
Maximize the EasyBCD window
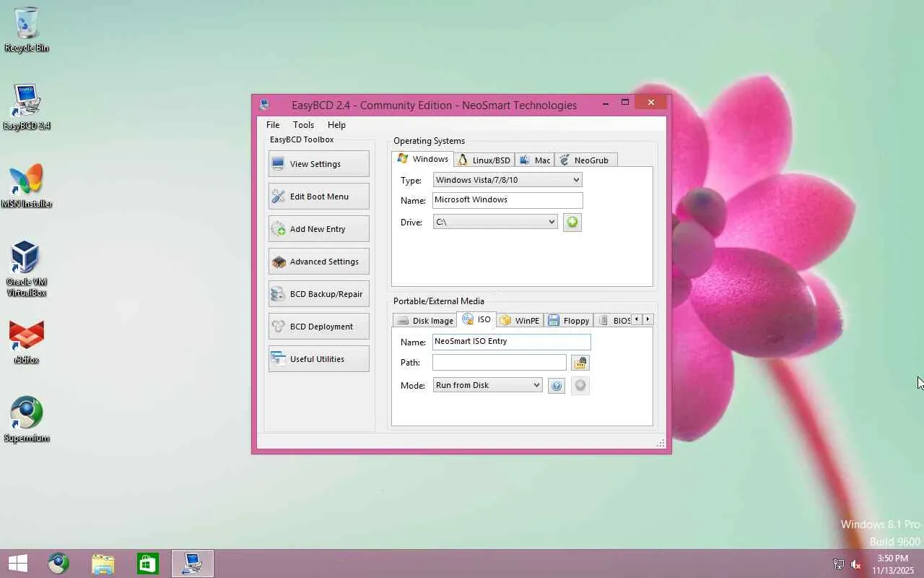coord(625,103)
